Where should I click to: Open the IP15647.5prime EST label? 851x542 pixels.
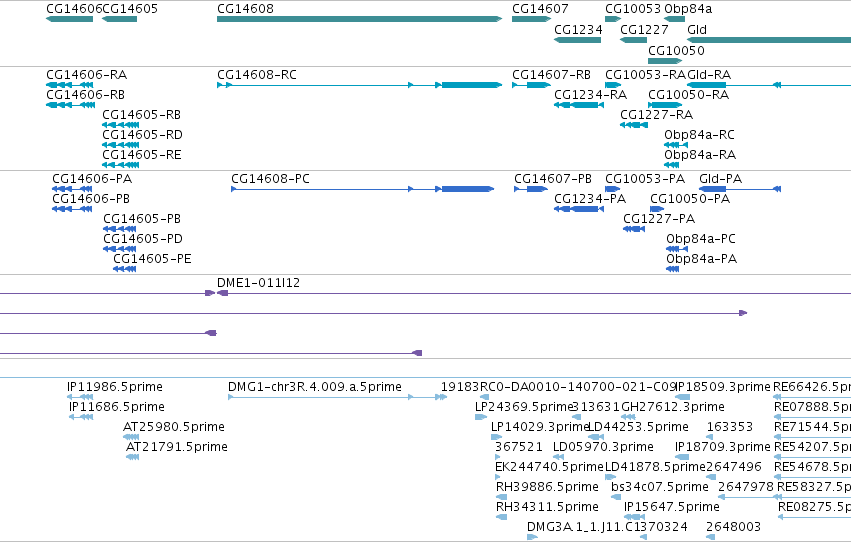pyautogui.click(x=672, y=508)
